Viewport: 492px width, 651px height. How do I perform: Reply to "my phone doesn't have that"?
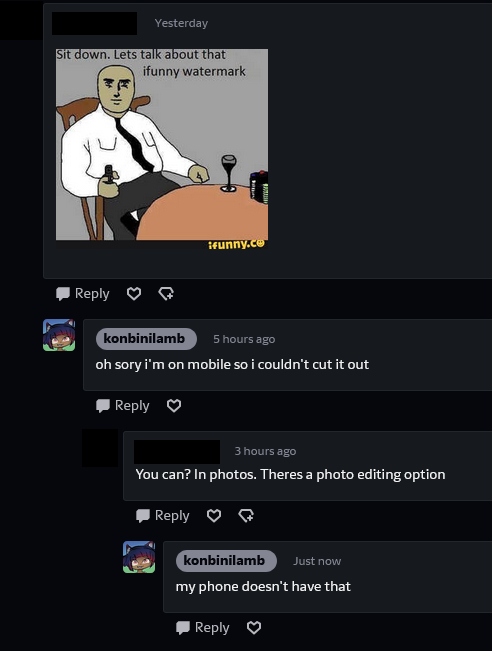click(x=203, y=627)
